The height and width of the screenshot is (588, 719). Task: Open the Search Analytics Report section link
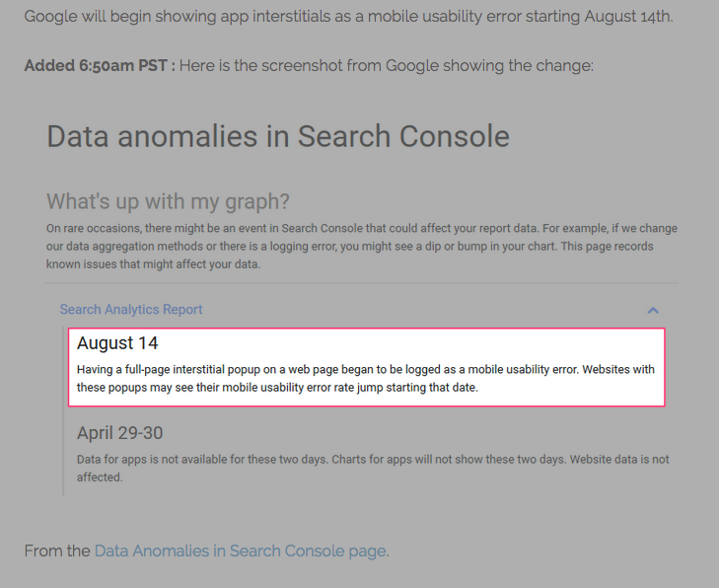pos(131,309)
